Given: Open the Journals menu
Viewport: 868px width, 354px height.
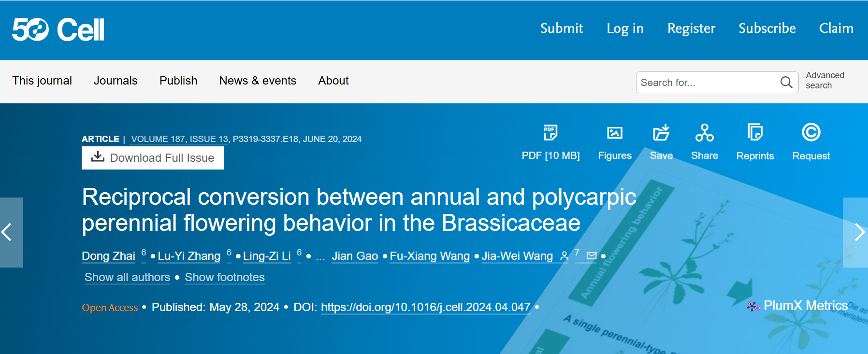Looking at the screenshot, I should tap(116, 81).
